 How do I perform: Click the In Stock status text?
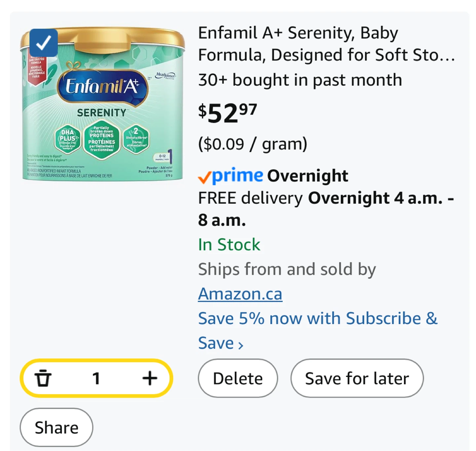tap(229, 245)
